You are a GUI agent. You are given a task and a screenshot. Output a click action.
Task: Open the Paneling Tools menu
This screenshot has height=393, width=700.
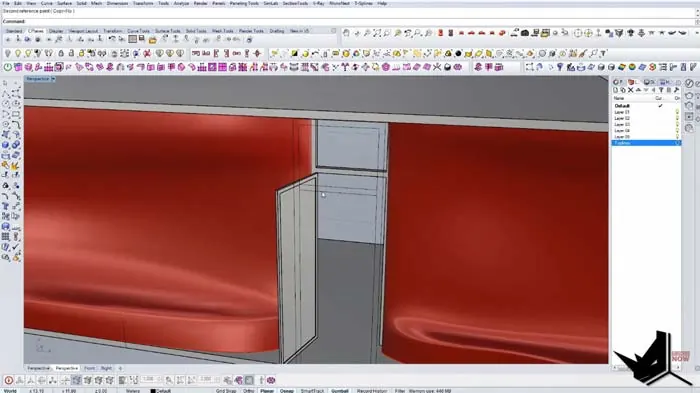tap(244, 4)
